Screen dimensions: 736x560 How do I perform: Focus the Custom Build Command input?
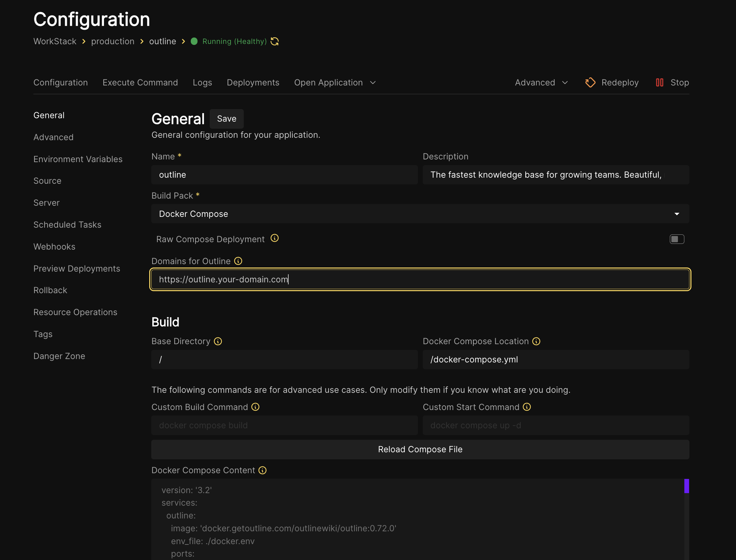285,426
